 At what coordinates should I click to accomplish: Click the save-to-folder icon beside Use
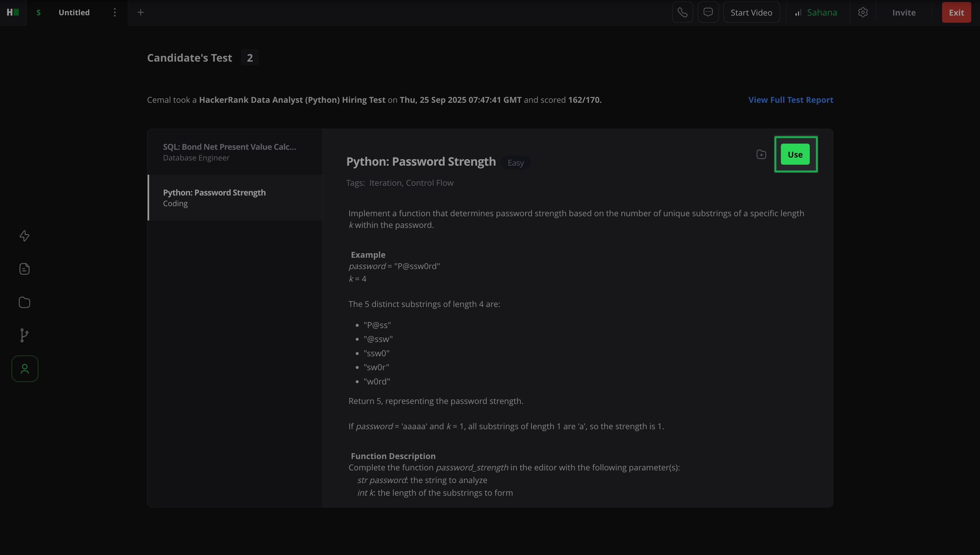click(x=761, y=154)
